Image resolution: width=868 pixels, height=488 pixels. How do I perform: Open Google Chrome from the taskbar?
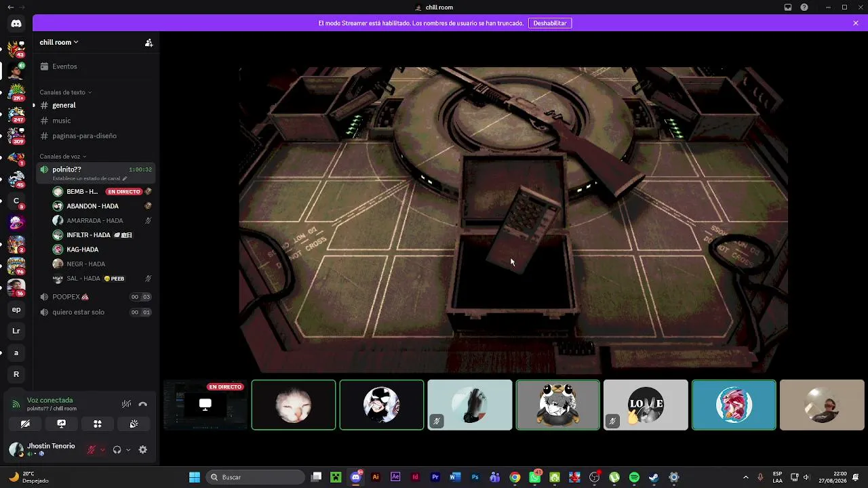(515, 477)
